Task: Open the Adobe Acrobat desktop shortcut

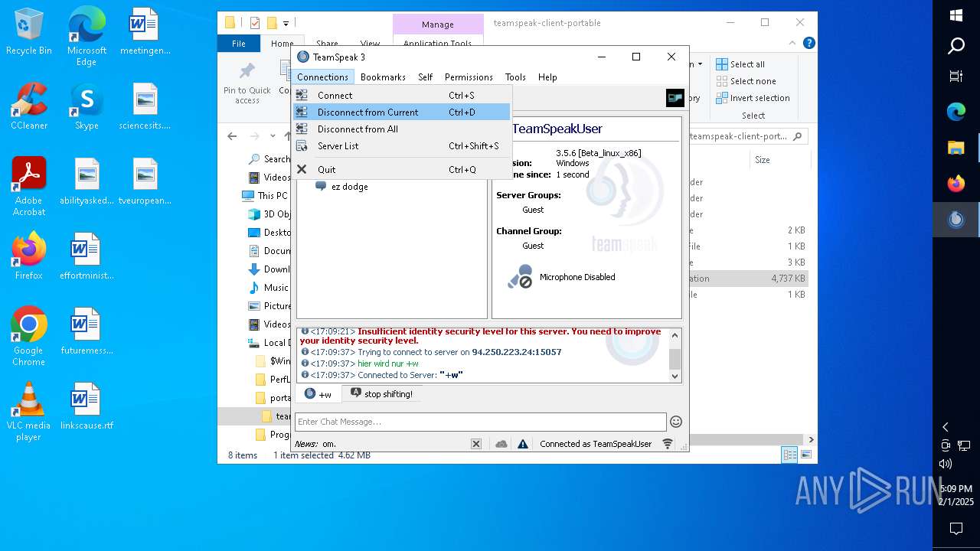Action: pyautogui.click(x=29, y=187)
